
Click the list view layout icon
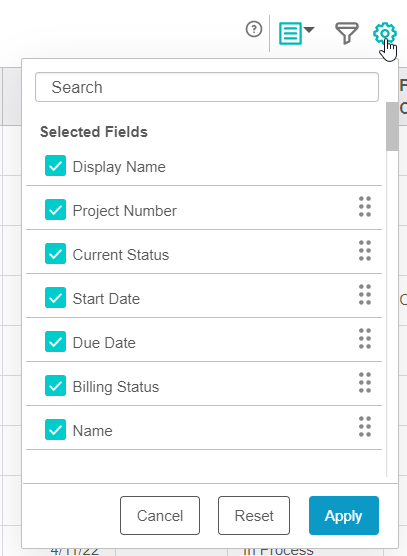[290, 33]
